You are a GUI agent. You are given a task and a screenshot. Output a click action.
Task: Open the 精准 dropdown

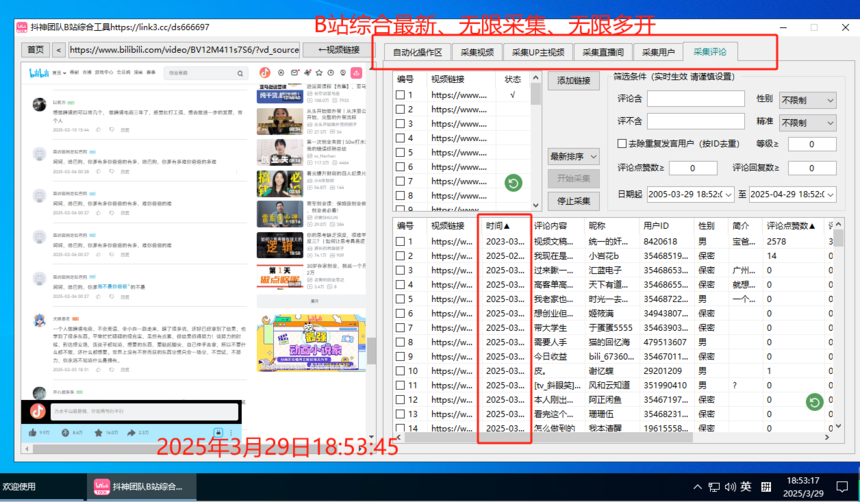pos(807,122)
